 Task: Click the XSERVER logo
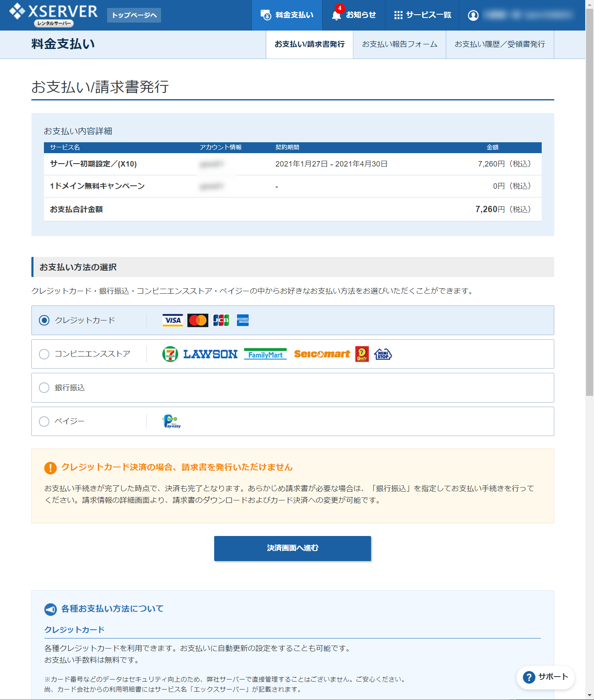pyautogui.click(x=54, y=15)
